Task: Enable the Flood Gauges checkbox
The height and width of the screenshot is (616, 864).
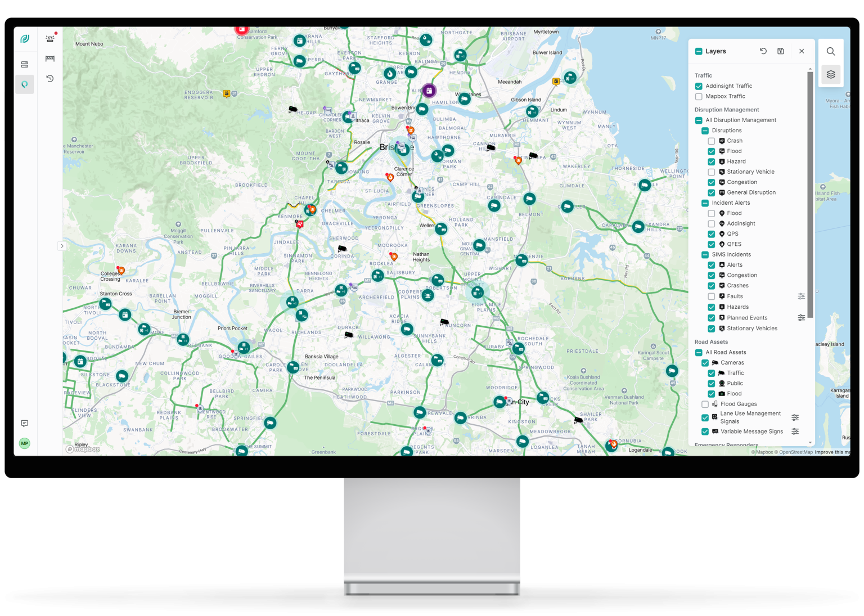Action: pos(705,404)
